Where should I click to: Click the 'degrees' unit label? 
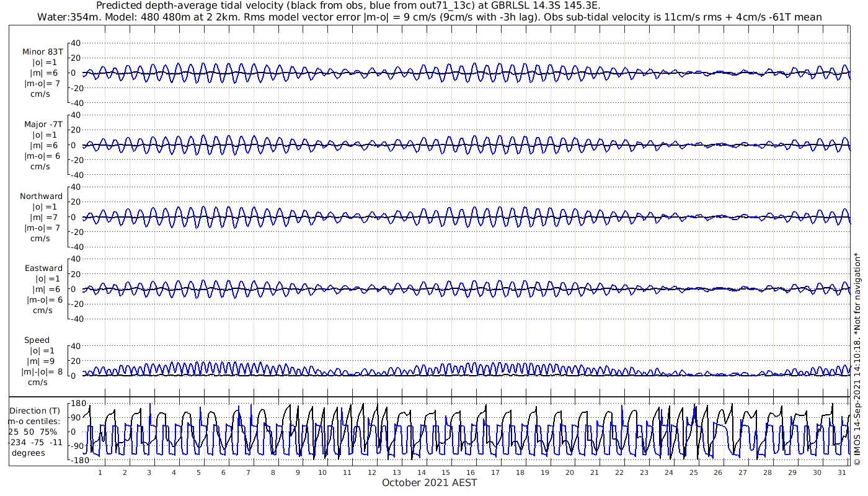tap(28, 453)
